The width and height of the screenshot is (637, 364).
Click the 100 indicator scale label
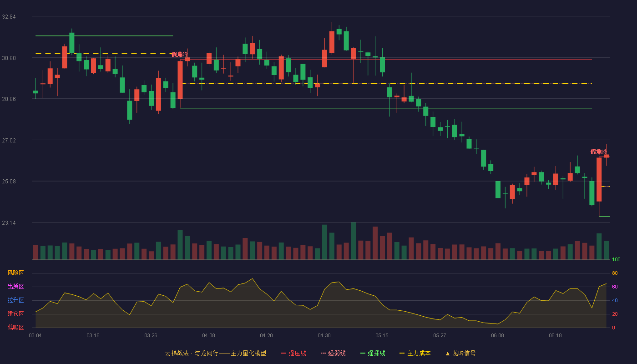(x=616, y=260)
